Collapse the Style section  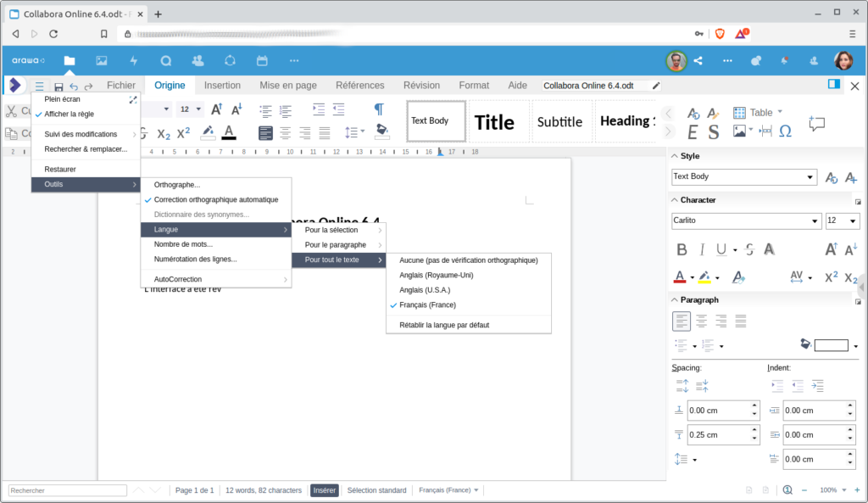674,156
